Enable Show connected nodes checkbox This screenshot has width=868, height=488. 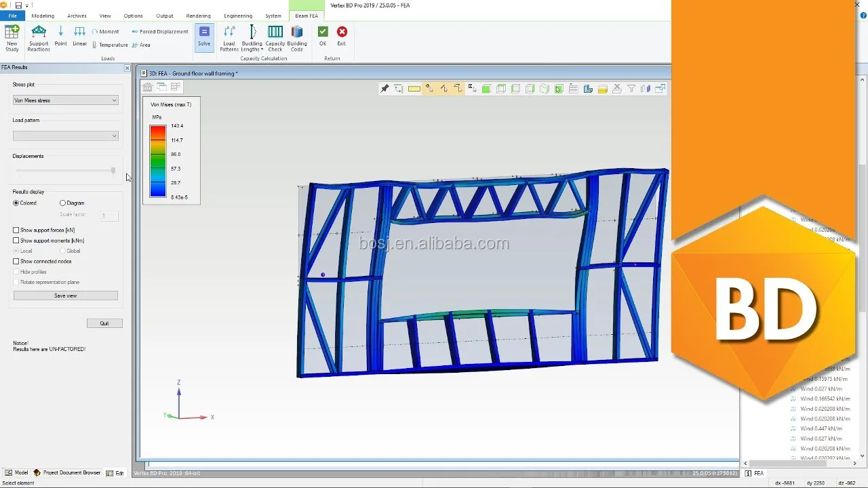16,262
